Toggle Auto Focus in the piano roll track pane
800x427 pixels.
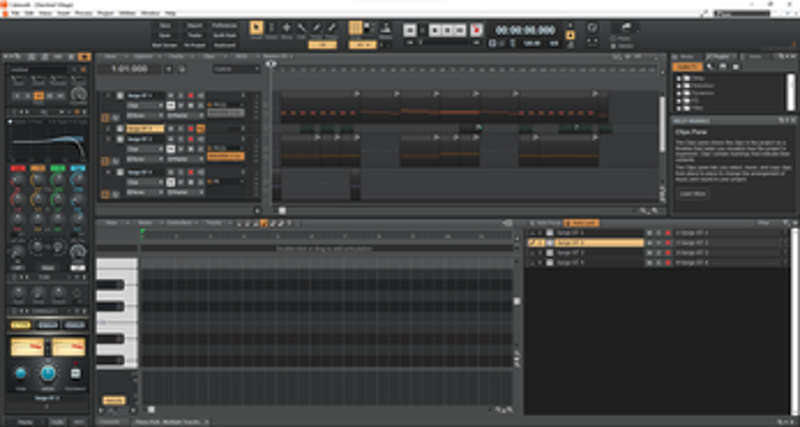tap(545, 223)
